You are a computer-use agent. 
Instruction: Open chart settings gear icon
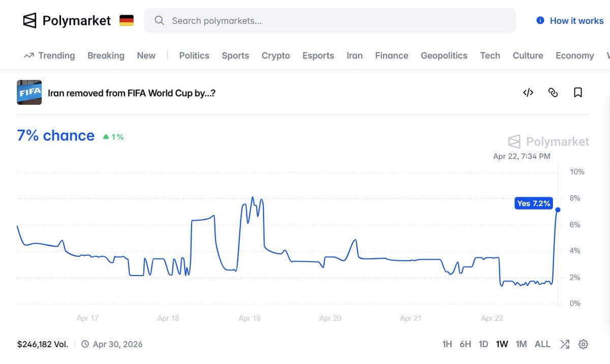pyautogui.click(x=584, y=344)
